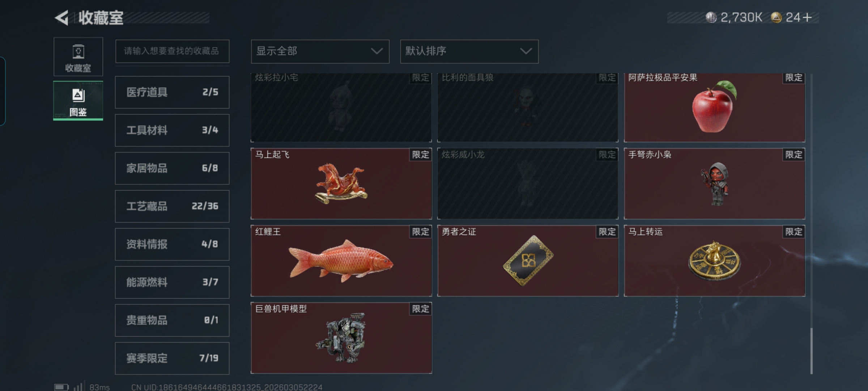Select the 图鉴 sidebar icon

pyautogui.click(x=78, y=101)
